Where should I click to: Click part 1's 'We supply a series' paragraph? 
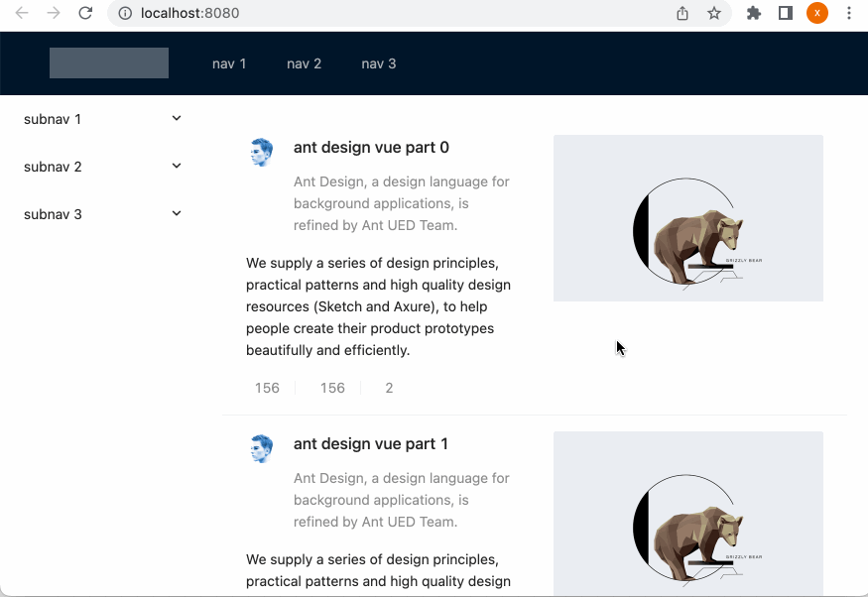[x=378, y=571]
